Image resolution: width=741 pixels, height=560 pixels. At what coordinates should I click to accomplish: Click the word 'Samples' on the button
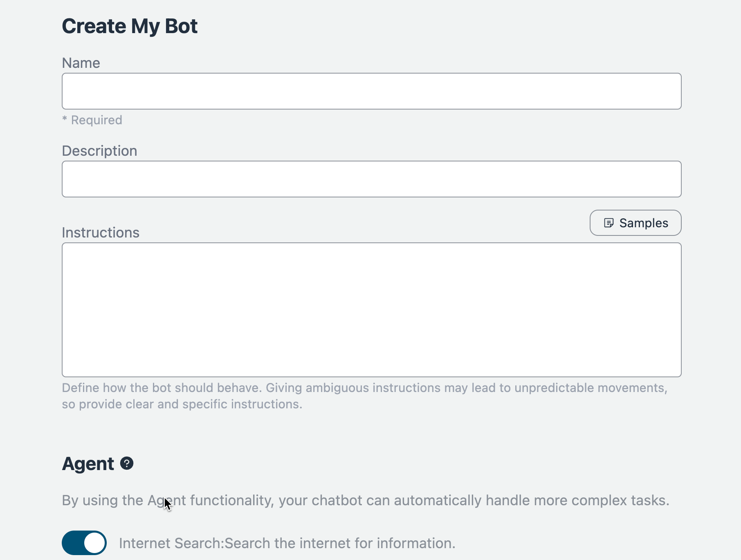(x=644, y=223)
